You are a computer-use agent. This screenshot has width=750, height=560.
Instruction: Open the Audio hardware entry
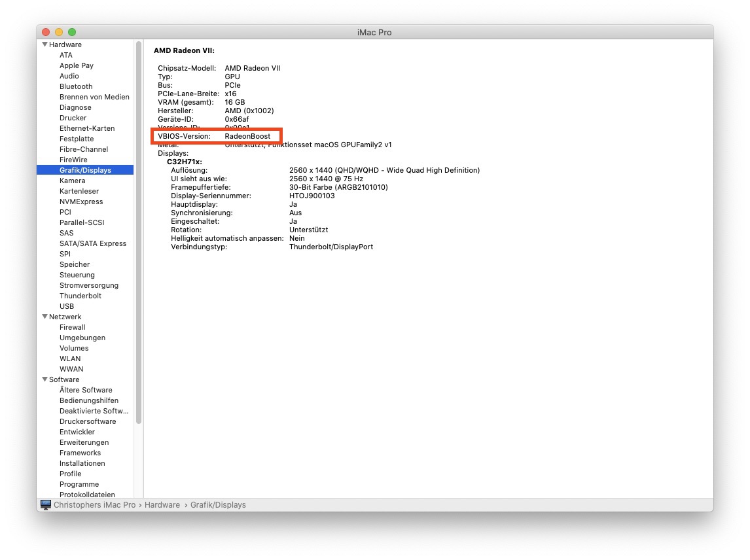(69, 76)
